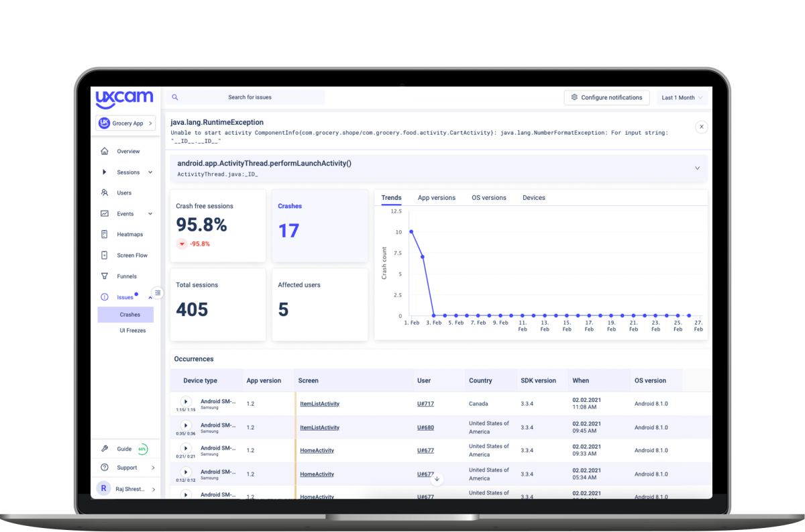
Task: Open the Devices tab in the chart panel
Action: click(533, 197)
